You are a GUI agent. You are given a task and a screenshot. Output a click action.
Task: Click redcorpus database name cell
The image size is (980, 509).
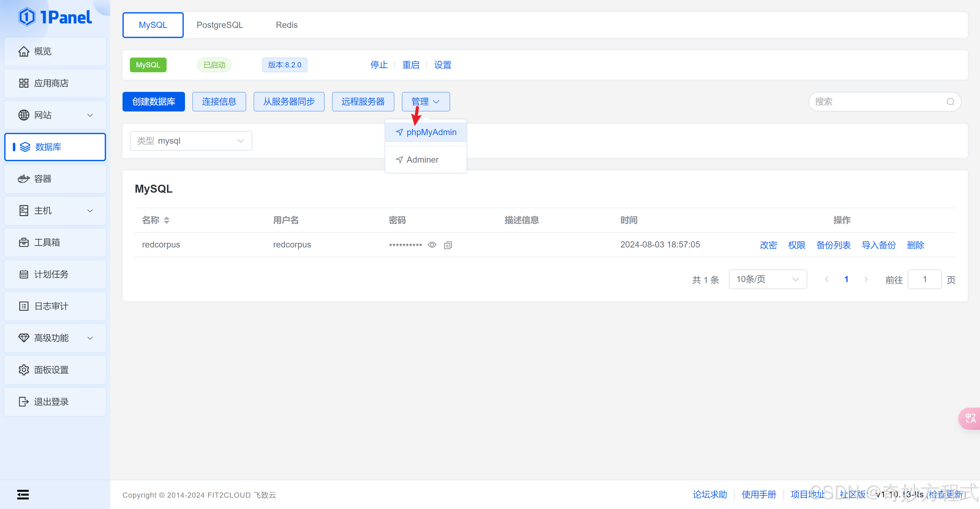click(161, 245)
